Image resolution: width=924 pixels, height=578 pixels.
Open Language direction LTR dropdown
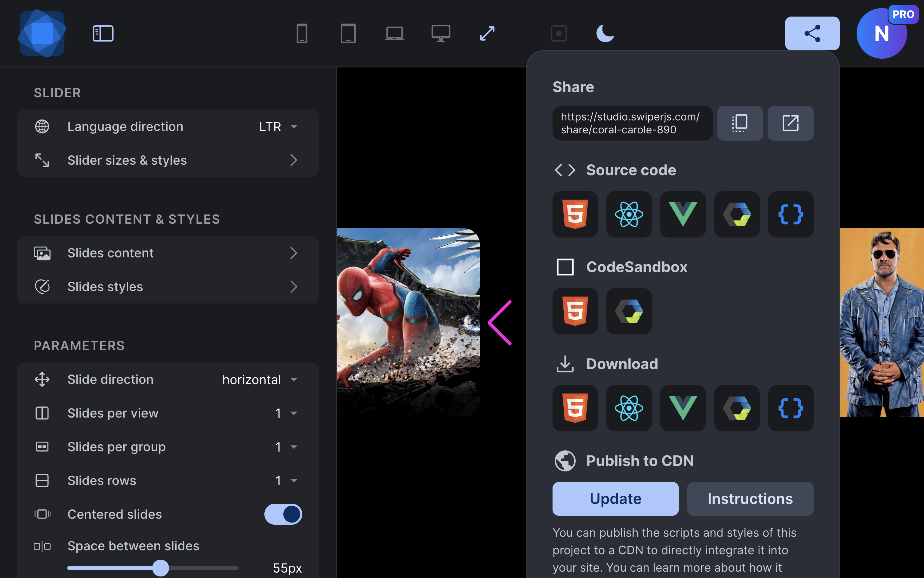pos(168,126)
